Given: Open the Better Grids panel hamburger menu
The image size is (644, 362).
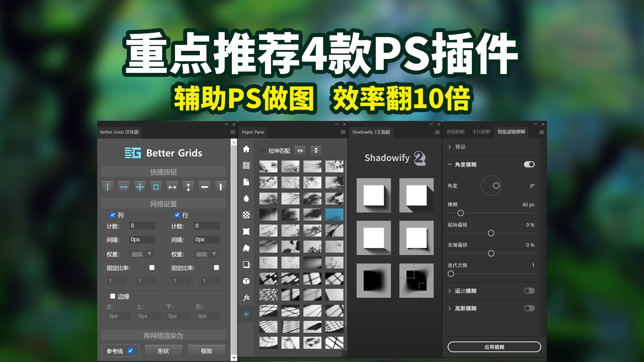Looking at the screenshot, I should pos(232,132).
